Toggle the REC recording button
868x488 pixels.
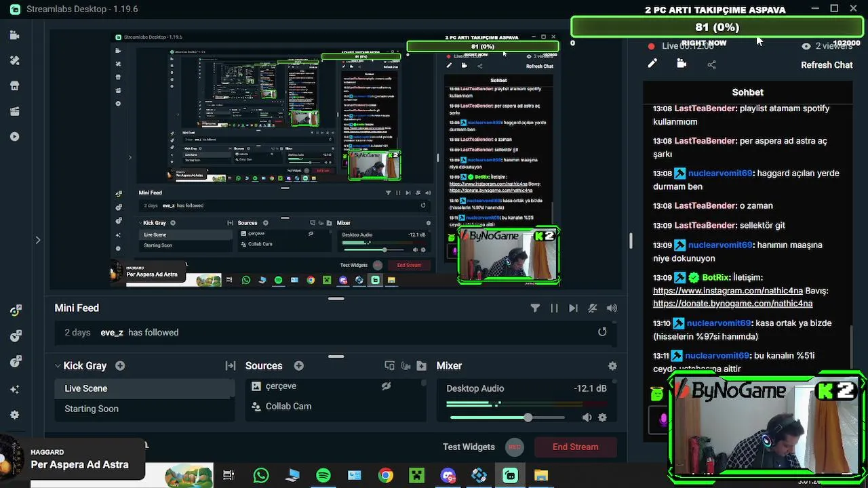tap(515, 447)
